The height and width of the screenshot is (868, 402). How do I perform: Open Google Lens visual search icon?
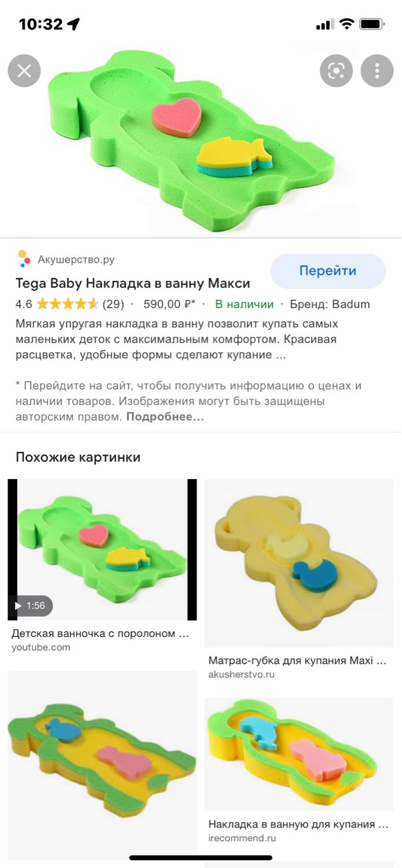coord(337,71)
